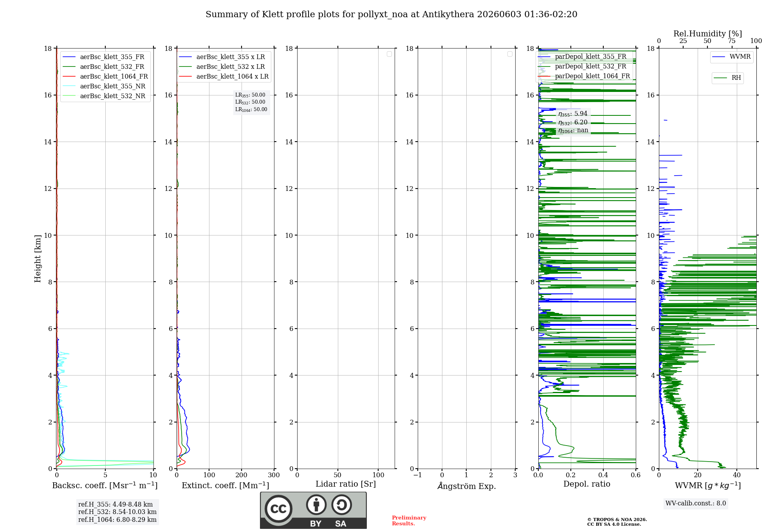Click the Height [km] axis label
783x532 pixels.
click(x=38, y=259)
